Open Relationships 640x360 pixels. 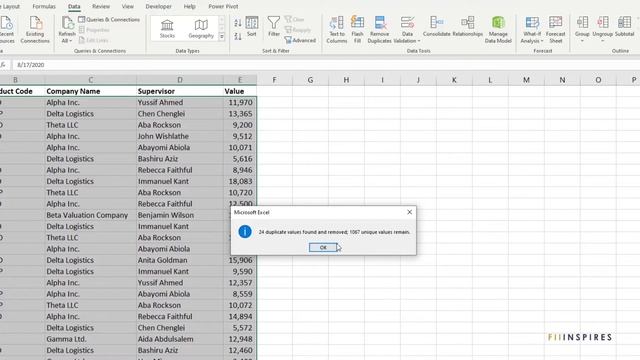[468, 27]
